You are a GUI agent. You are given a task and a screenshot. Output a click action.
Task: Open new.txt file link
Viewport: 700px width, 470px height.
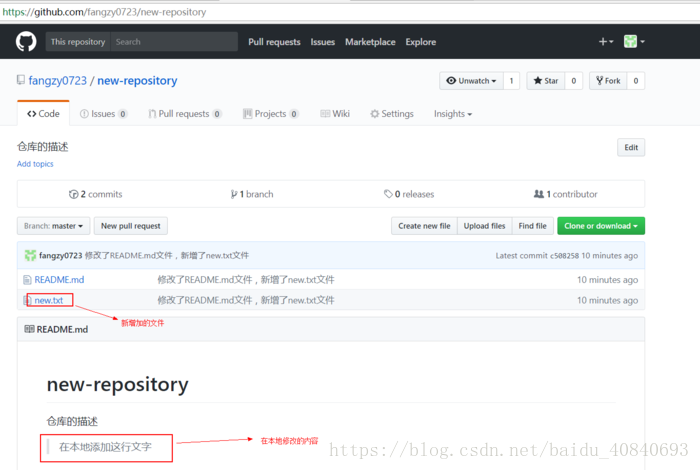49,300
